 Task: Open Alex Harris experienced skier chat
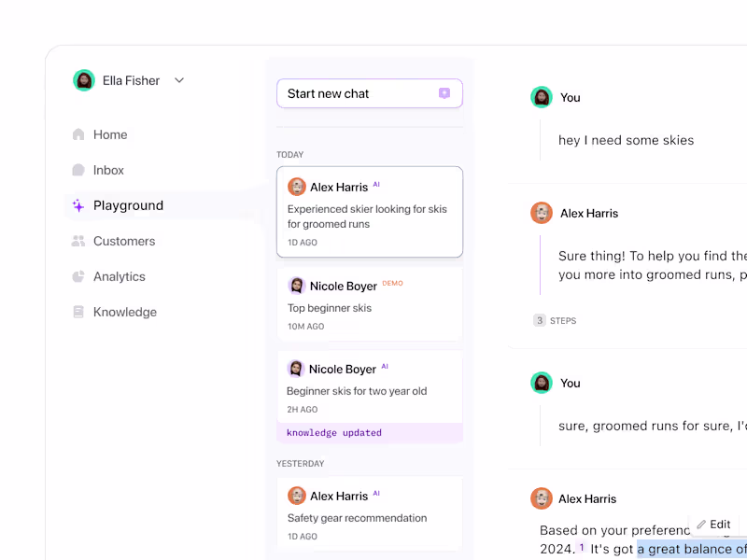[370, 212]
